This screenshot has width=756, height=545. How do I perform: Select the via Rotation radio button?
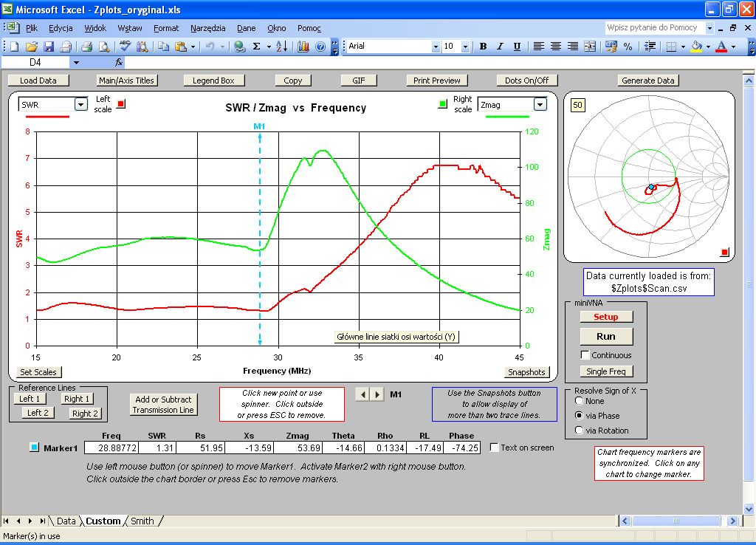click(x=579, y=431)
